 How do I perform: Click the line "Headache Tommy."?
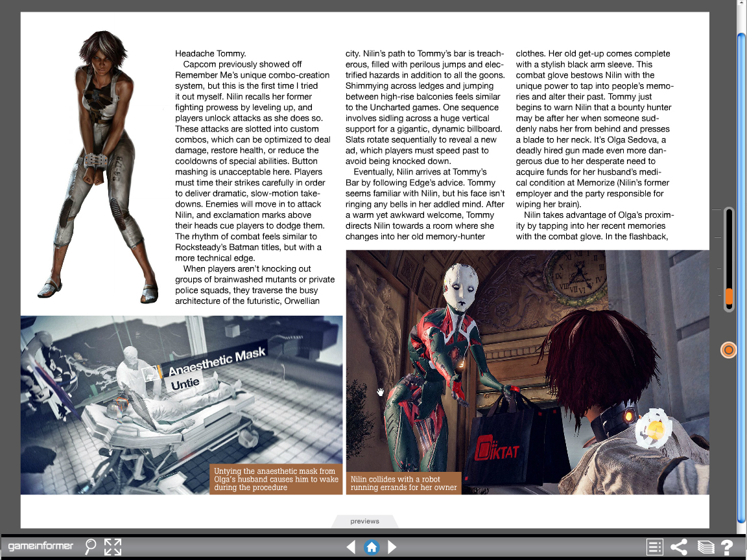[211, 53]
